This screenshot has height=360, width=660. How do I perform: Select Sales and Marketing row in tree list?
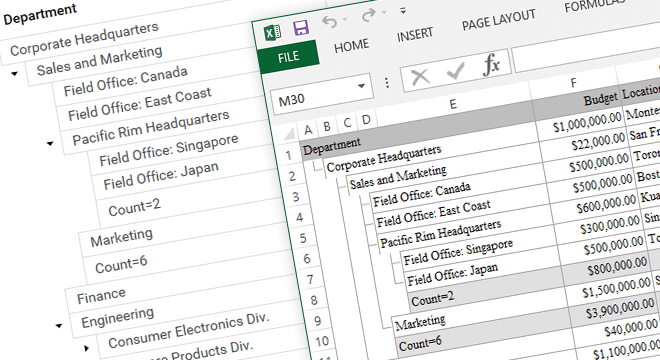click(x=99, y=60)
